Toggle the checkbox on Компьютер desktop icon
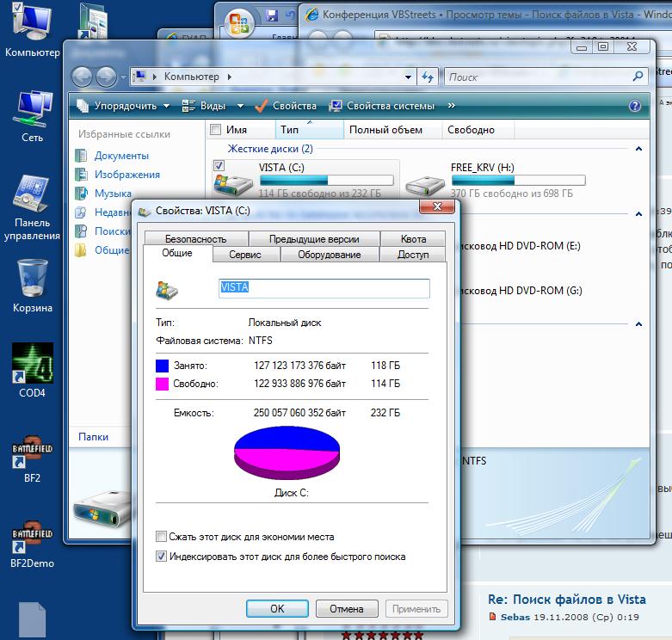672x640 pixels. pos(17,7)
